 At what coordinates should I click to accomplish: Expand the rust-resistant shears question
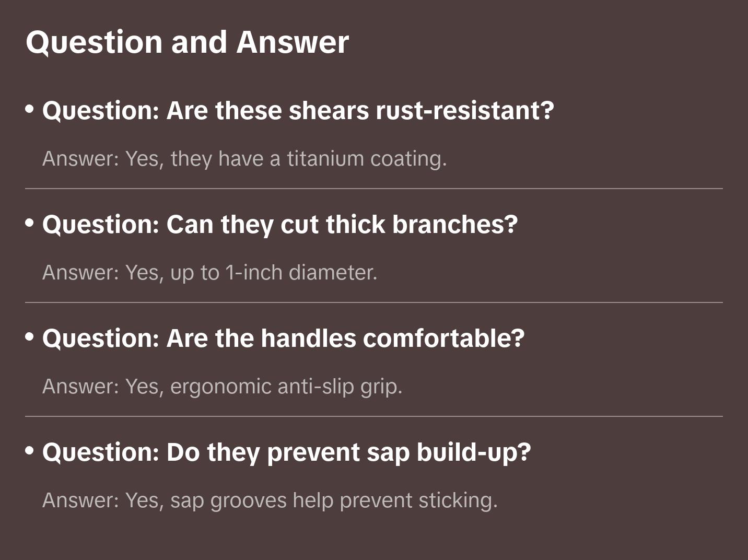coord(298,110)
